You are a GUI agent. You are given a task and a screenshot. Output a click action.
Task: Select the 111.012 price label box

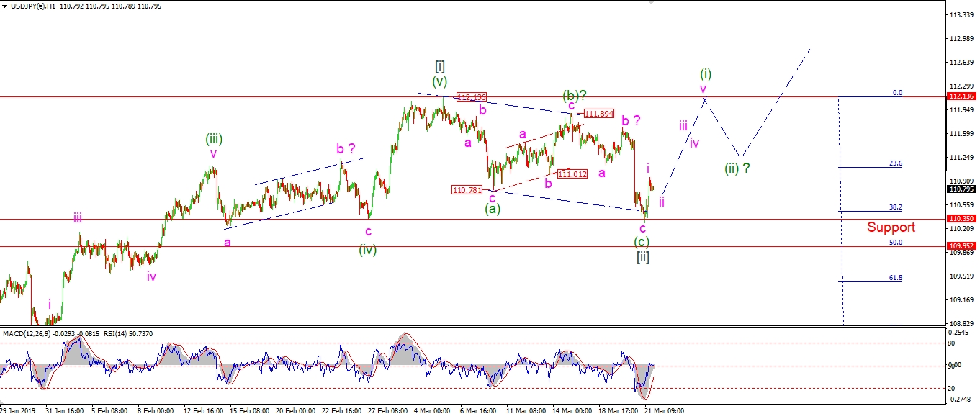(572, 174)
